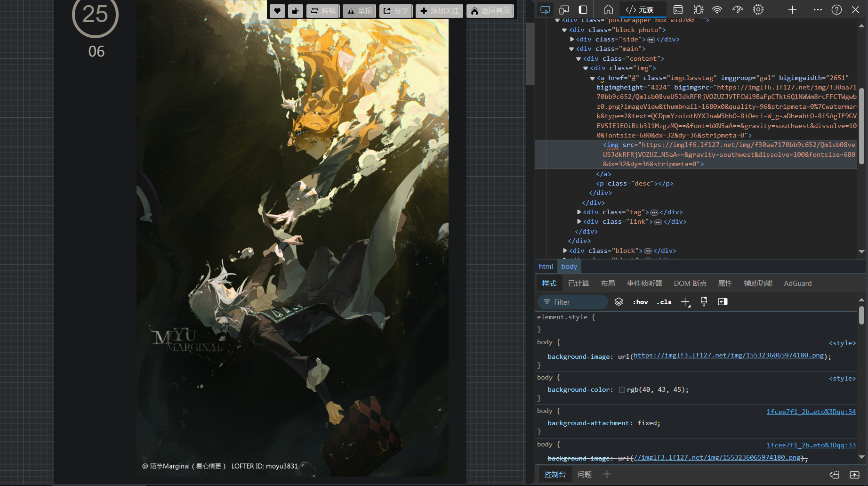Viewport: 868px width, 486px height.
Task: Click the DOM tree vertical scrollbar
Action: pos(861,126)
